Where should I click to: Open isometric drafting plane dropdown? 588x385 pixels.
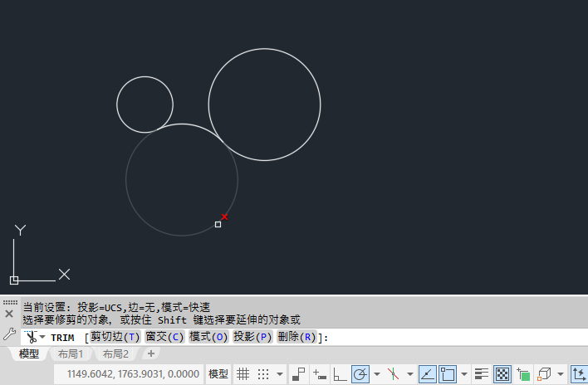tap(410, 373)
